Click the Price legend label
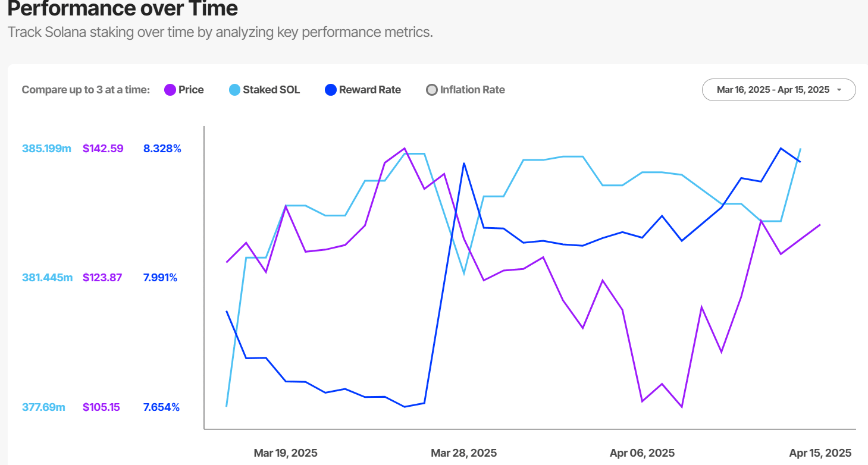This screenshot has width=868, height=465. tap(191, 90)
